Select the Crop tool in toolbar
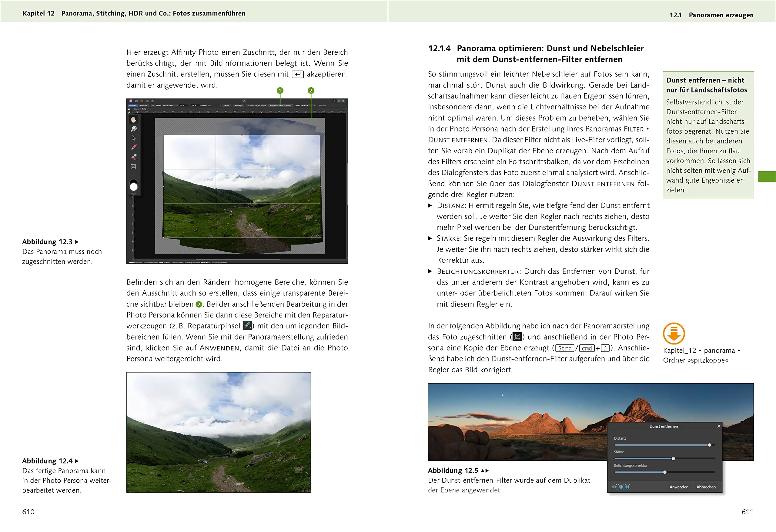The width and height of the screenshot is (776, 532). click(x=134, y=166)
